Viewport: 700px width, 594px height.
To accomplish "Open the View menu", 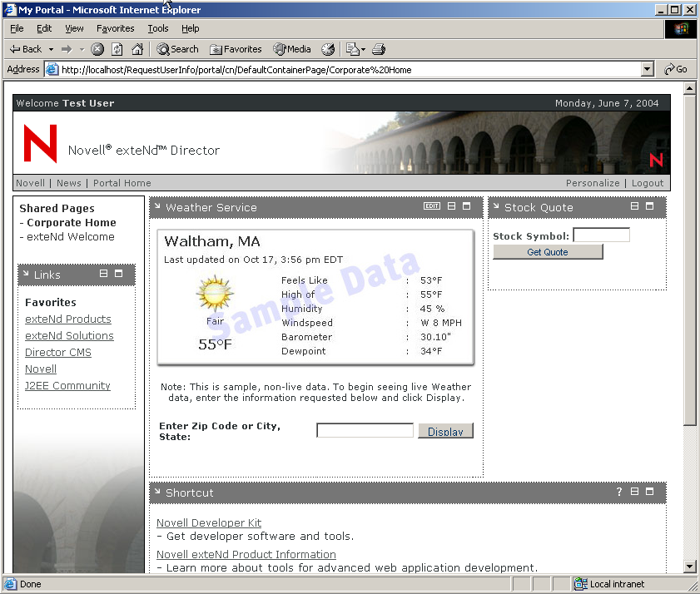I will click(74, 28).
